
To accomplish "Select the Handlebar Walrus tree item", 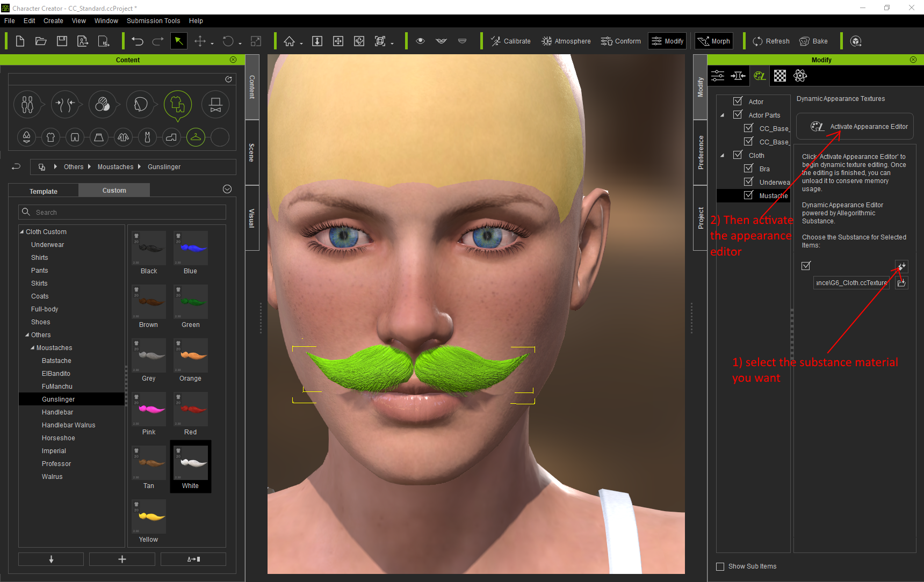I will 69,425.
